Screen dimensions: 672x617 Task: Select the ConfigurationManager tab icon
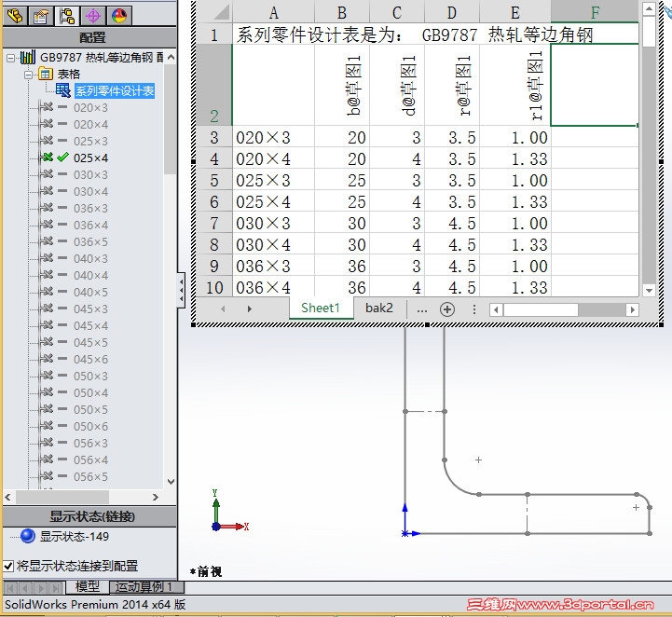[67, 16]
